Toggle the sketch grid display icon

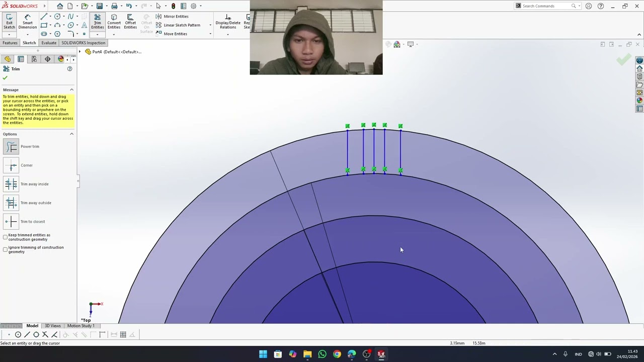click(123, 334)
